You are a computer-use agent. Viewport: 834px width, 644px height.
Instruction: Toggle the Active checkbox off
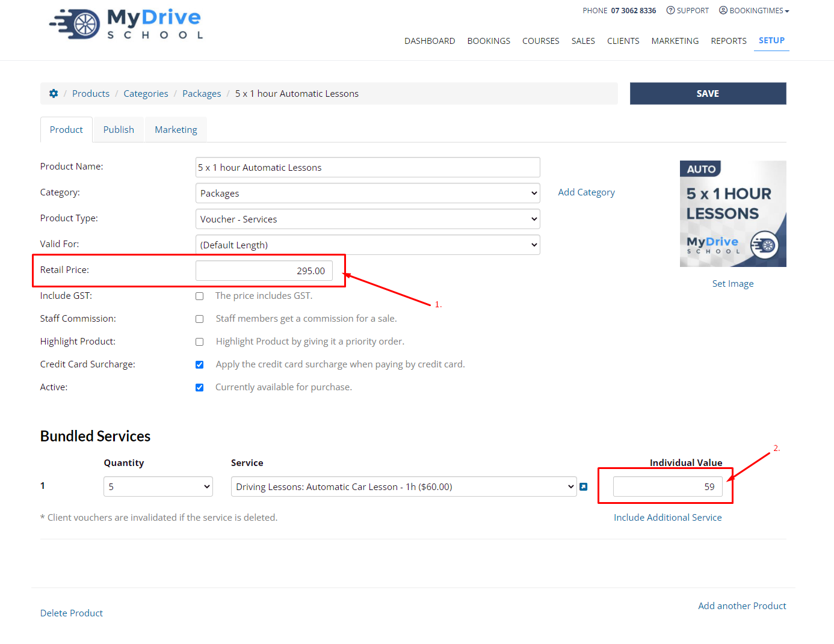tap(200, 387)
